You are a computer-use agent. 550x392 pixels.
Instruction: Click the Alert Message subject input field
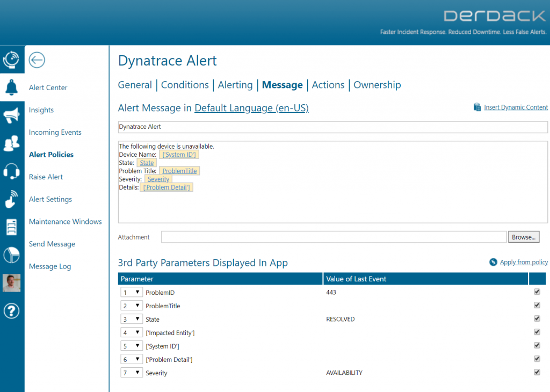coord(332,127)
